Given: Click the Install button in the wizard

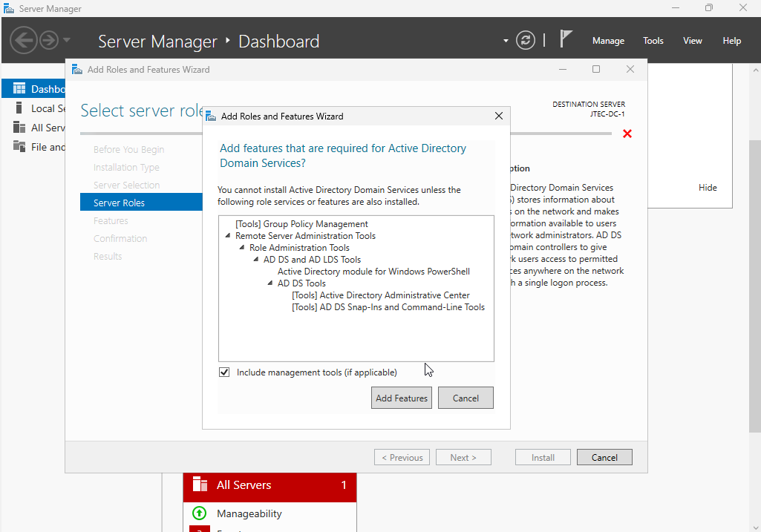Looking at the screenshot, I should [x=543, y=457].
